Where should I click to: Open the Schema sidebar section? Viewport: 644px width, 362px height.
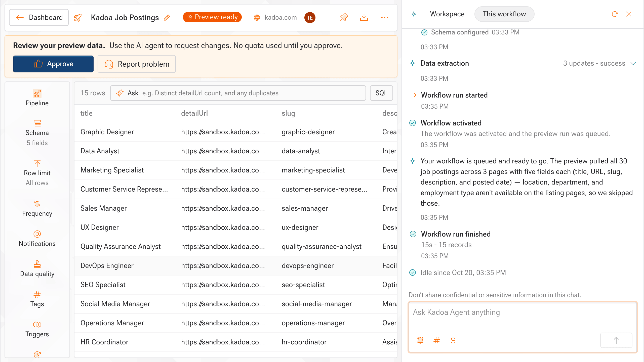tap(37, 133)
